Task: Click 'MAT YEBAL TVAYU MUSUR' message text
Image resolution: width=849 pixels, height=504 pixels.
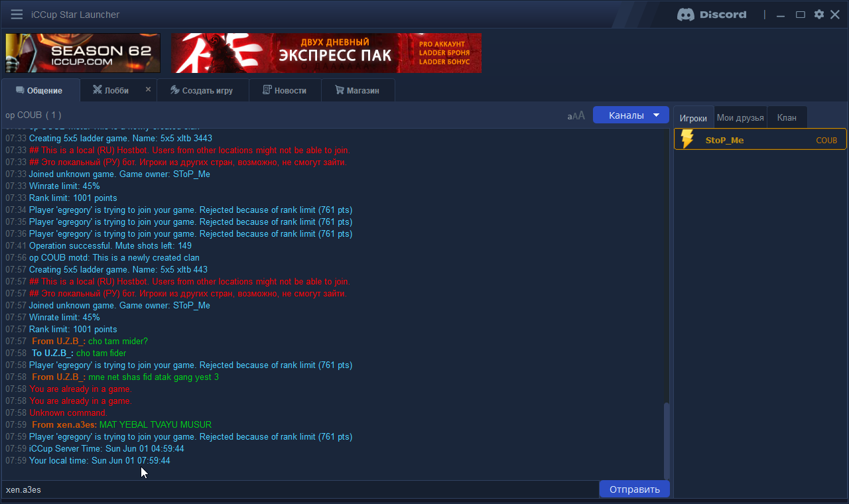Action: [155, 424]
